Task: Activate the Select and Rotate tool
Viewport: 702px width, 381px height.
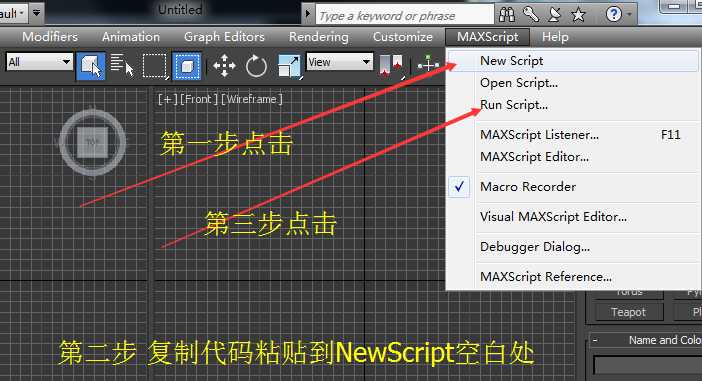Action: [256, 66]
